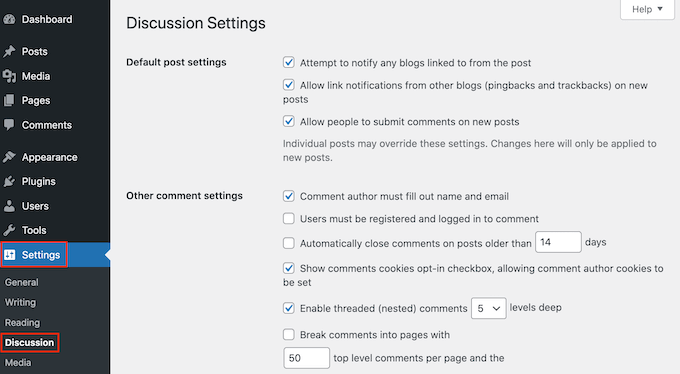
Task: Expand the Help dropdown tab
Action: [647, 9]
